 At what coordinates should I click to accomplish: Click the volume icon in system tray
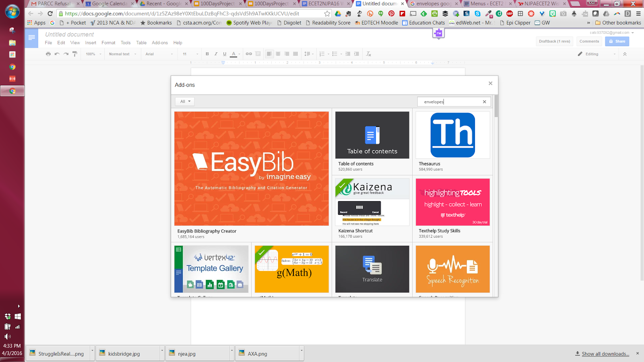tap(7, 336)
